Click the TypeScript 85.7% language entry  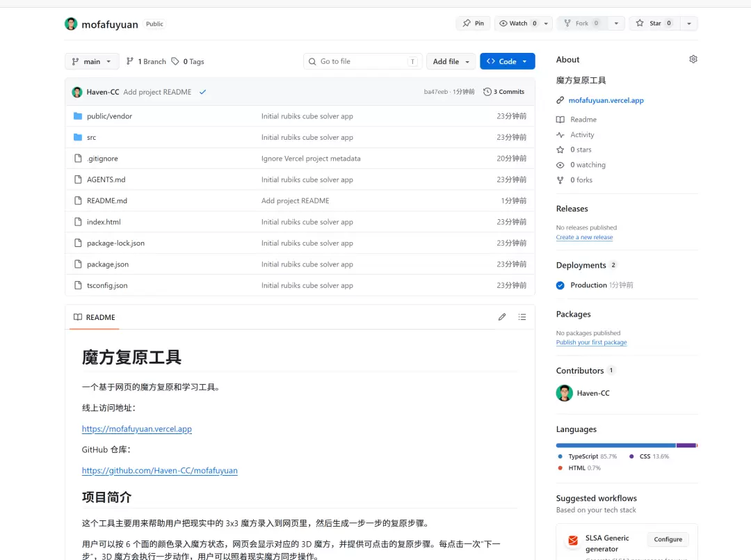coord(587,456)
